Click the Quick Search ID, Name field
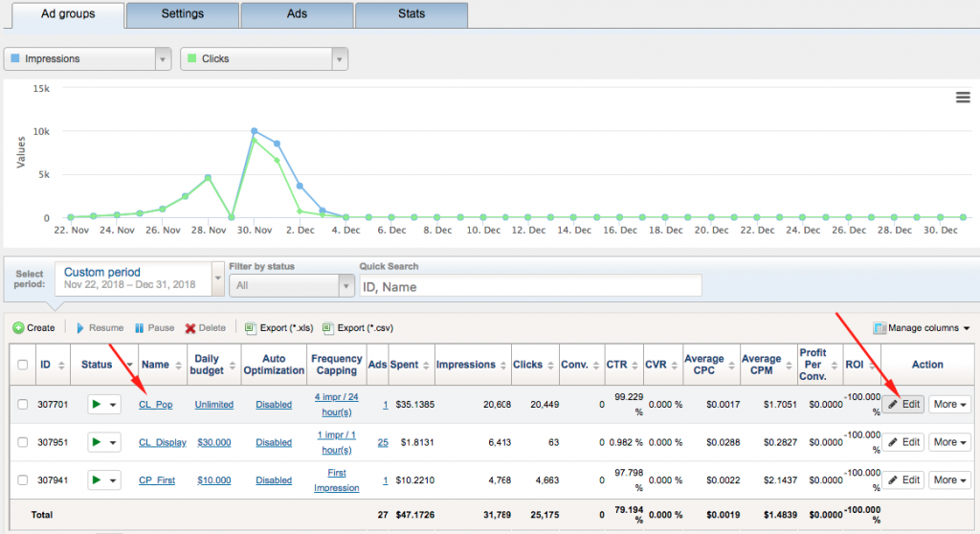The image size is (980, 534). 529,286
